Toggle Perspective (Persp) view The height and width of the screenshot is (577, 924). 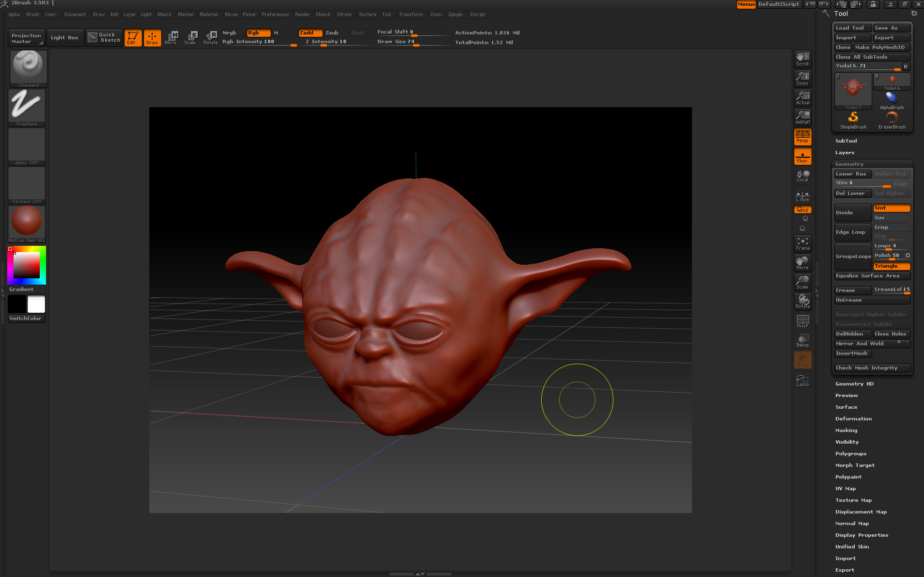pyautogui.click(x=802, y=136)
